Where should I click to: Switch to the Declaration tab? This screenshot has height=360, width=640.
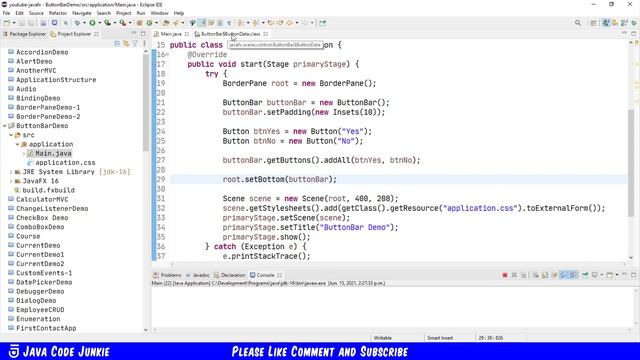(230, 275)
